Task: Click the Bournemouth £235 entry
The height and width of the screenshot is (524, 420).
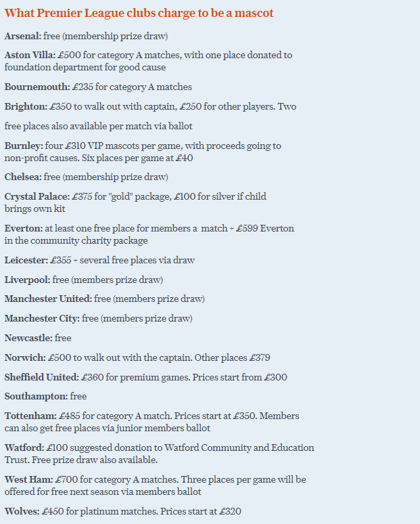Action: pos(98,87)
